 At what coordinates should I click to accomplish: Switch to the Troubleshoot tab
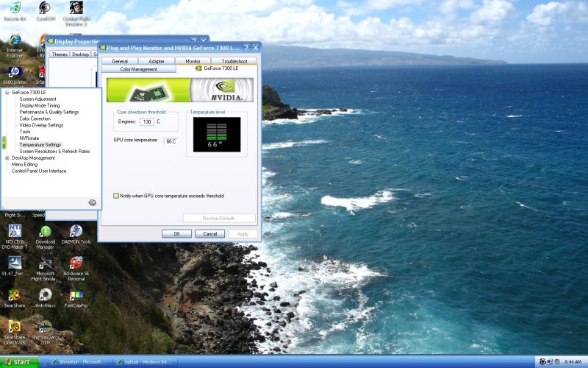pyautogui.click(x=234, y=61)
